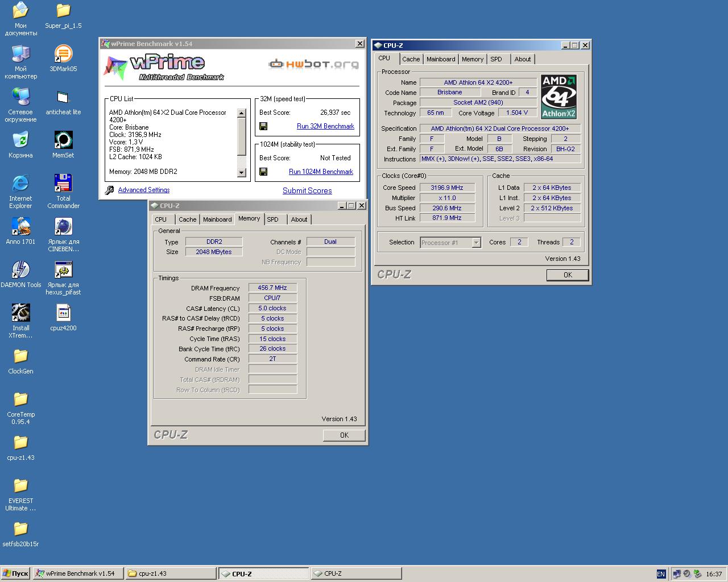The height and width of the screenshot is (582, 728).
Task: Launch Total Commander icon
Action: [x=63, y=192]
